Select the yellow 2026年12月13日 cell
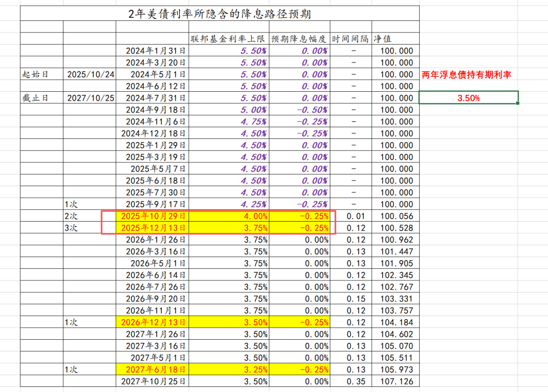The width and height of the screenshot is (548, 392). [x=152, y=322]
